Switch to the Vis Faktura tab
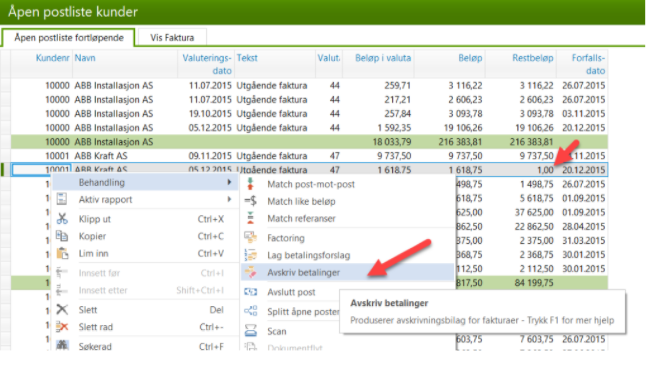Viewport: 646px width, 384px height. 172,37
